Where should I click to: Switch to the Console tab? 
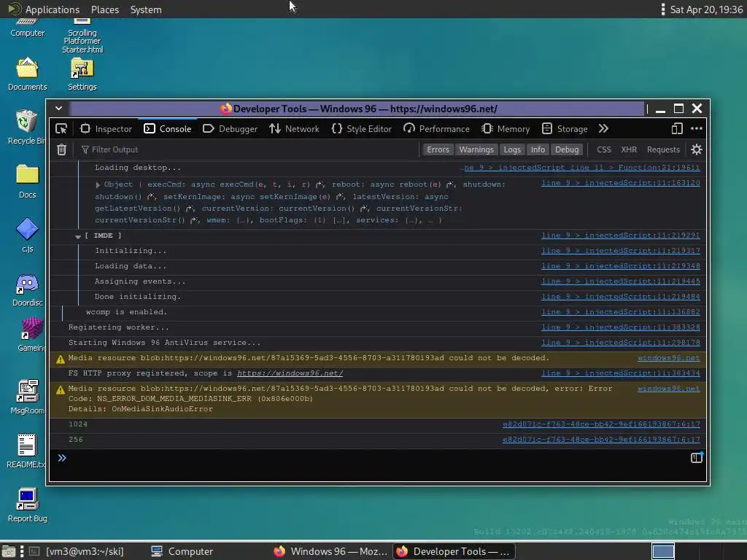(x=168, y=128)
